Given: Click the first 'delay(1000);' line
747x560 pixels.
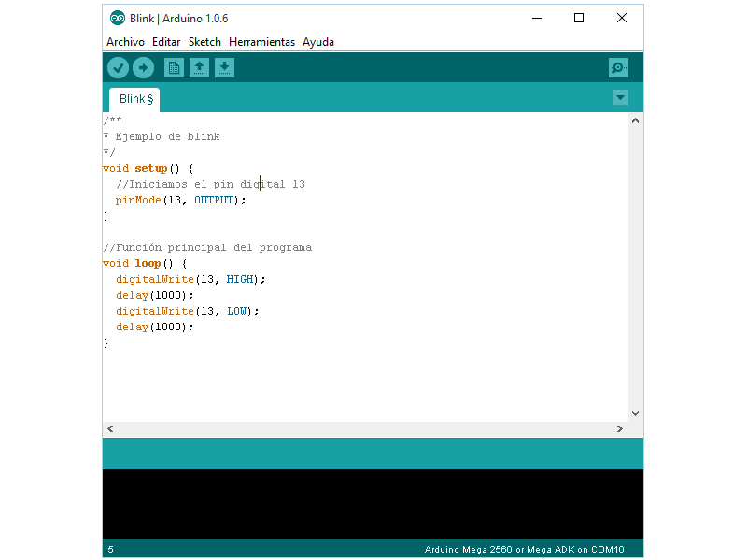Looking at the screenshot, I should point(155,295).
